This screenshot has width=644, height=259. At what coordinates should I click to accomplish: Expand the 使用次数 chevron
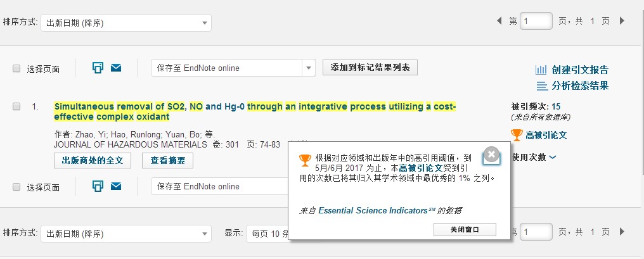[553, 157]
